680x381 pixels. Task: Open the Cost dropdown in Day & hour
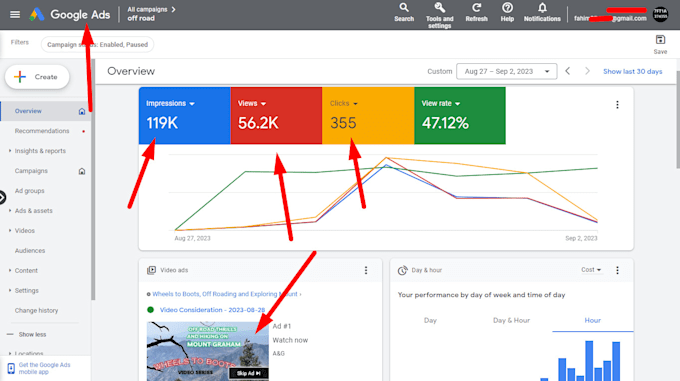pos(591,270)
